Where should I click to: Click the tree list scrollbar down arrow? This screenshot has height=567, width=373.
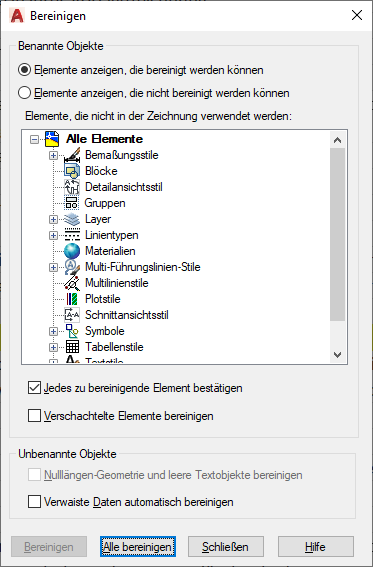point(338,355)
